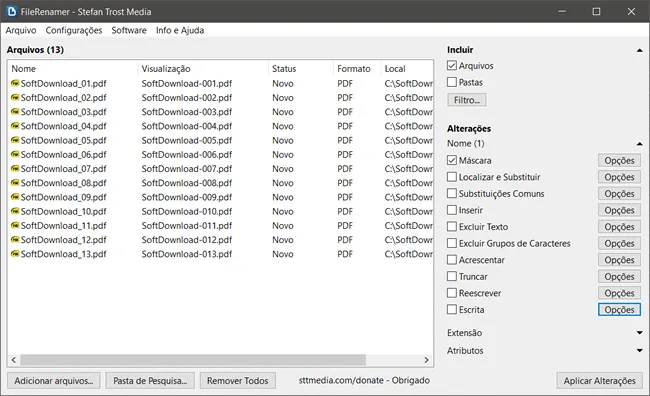Open Opções for Máscara
Viewport: 650px width, 396px height.
pos(619,160)
